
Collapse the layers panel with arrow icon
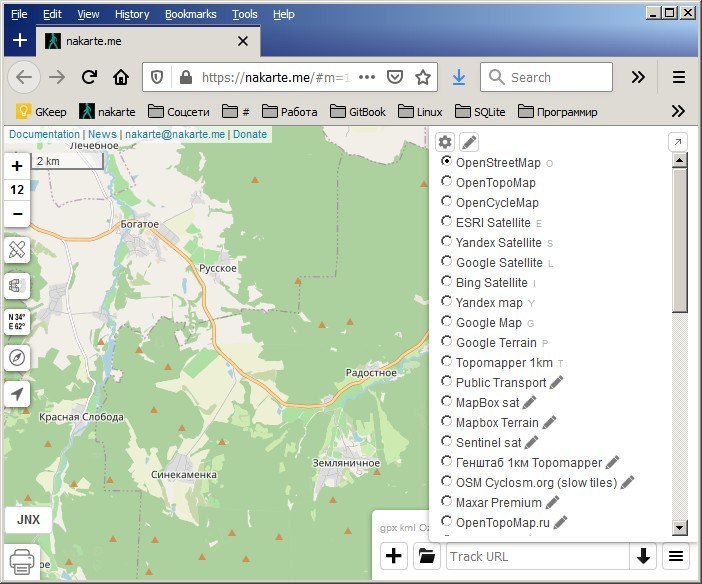click(677, 142)
